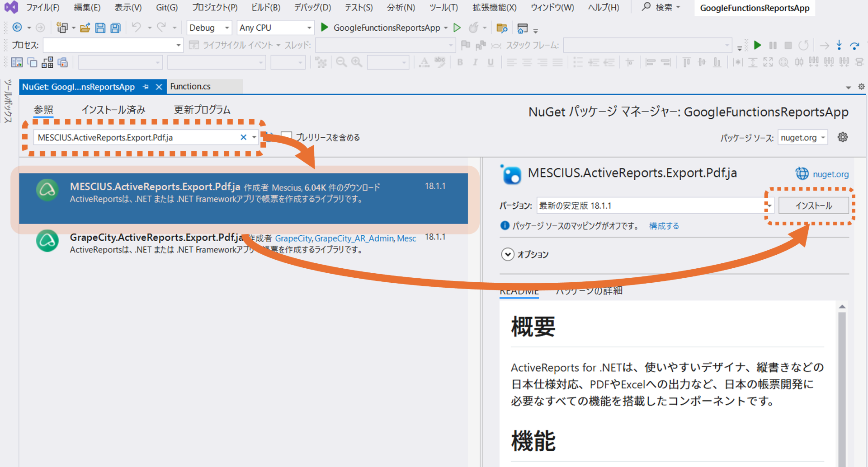This screenshot has height=467, width=868.
Task: Click the Step Over debug arrow icon
Action: (x=854, y=45)
